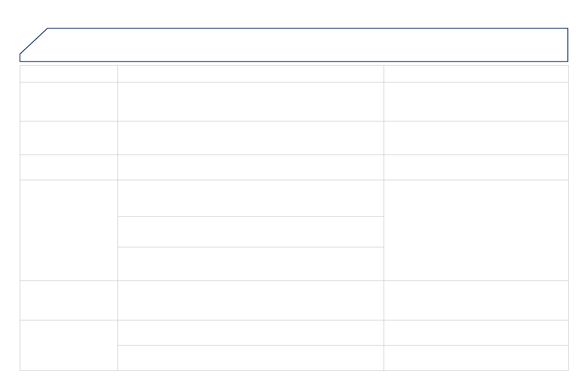This screenshot has height=392, width=588.
Task: Click the header row's first column cell
Action: tap(69, 74)
